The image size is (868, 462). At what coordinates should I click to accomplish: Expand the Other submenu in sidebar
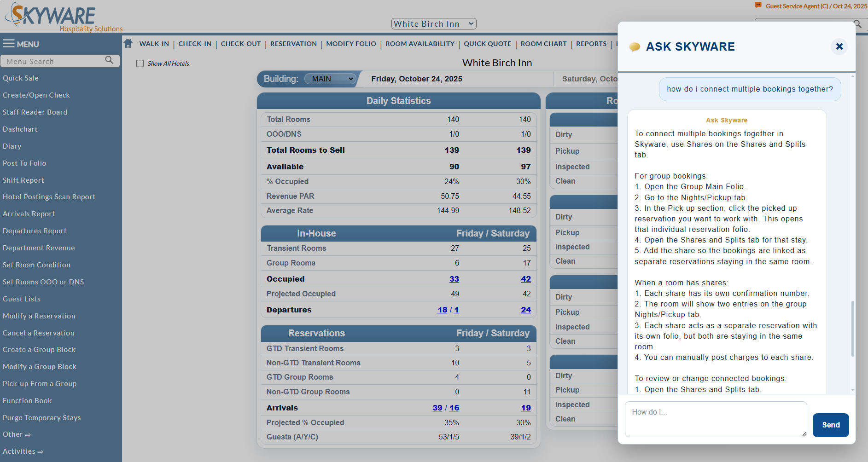click(x=17, y=434)
